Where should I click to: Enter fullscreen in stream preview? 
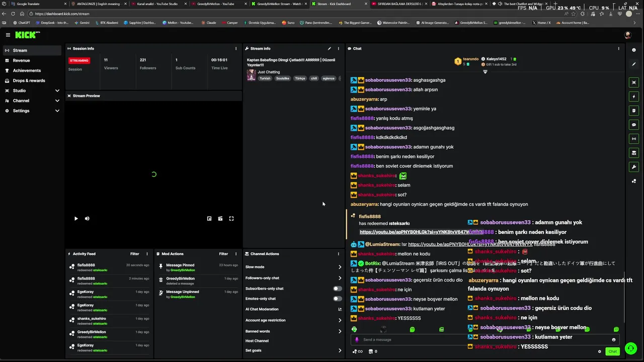pos(231,219)
